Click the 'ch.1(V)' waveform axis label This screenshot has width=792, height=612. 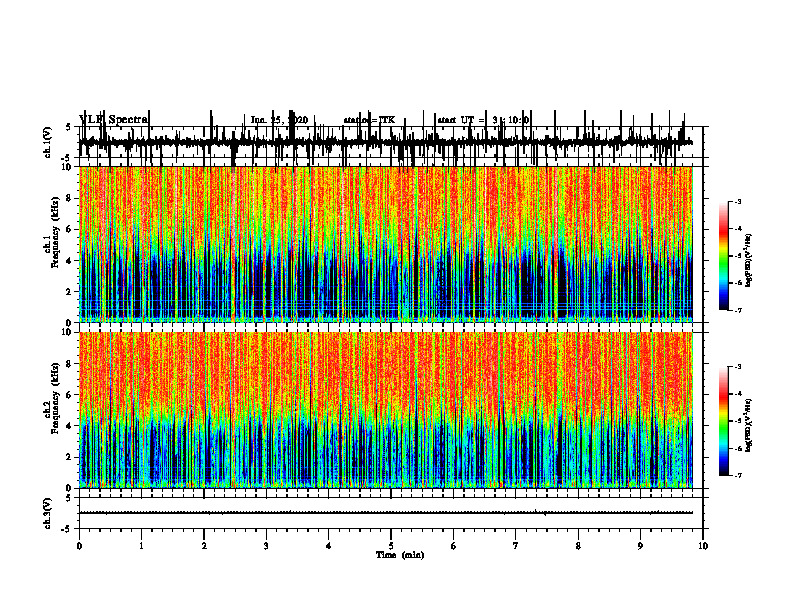coord(48,142)
